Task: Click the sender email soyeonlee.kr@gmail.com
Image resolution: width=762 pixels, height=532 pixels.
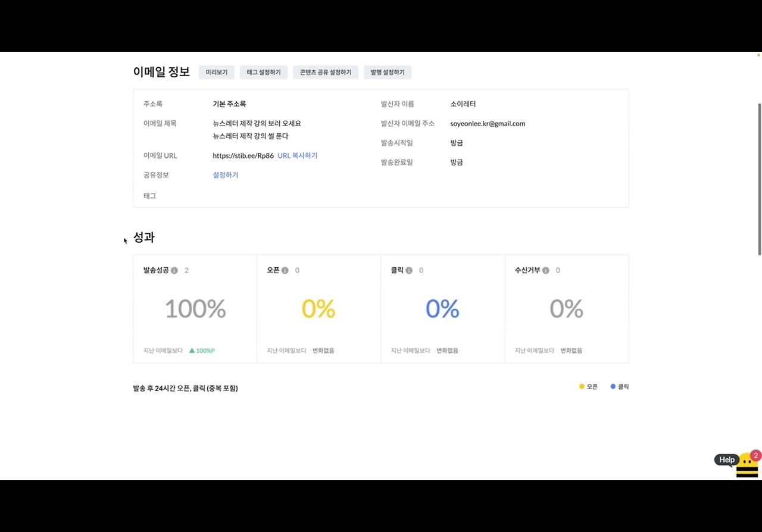Action: [488, 124]
